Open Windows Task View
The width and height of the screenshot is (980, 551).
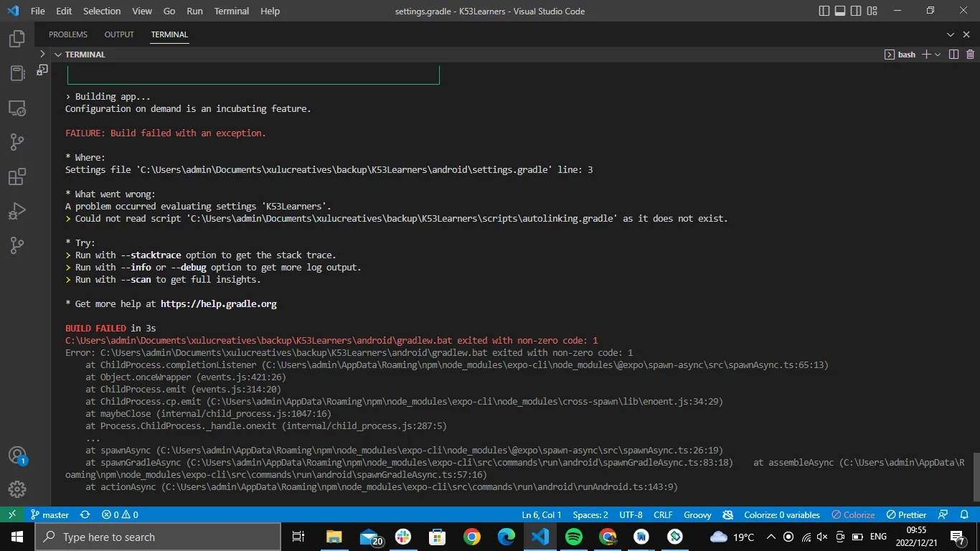pyautogui.click(x=298, y=537)
